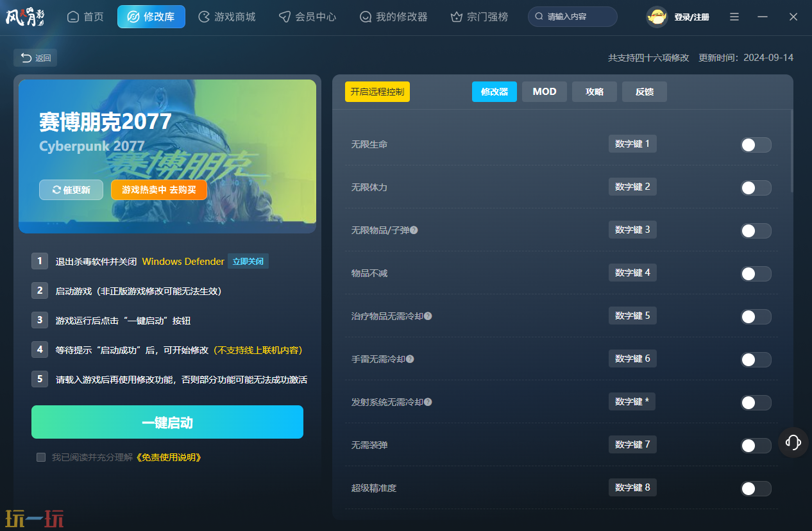Turn on 物品不减 switch
812x531 pixels.
click(756, 274)
